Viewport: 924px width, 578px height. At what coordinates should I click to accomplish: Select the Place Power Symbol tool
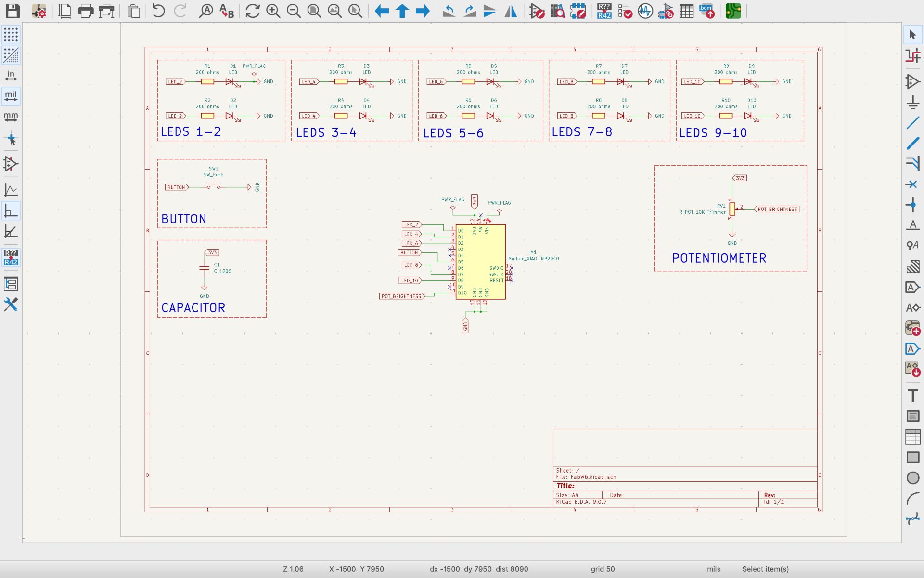tap(912, 102)
